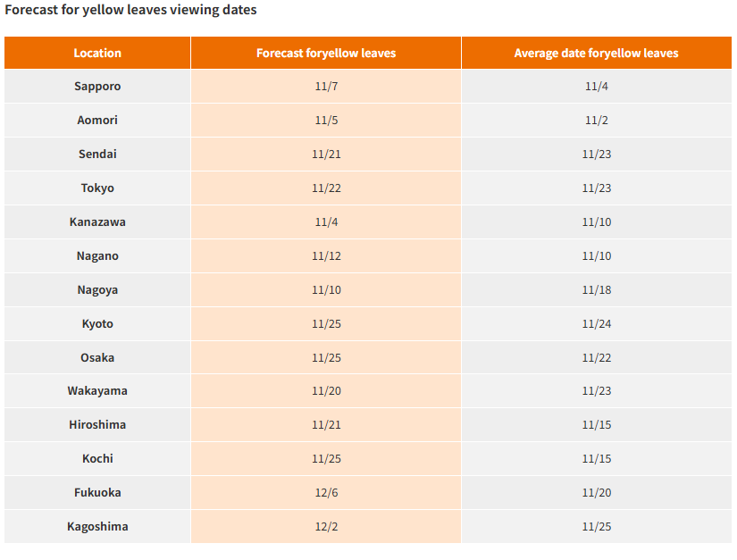737x560 pixels.
Task: Select the Aomori row label
Action: (97, 121)
